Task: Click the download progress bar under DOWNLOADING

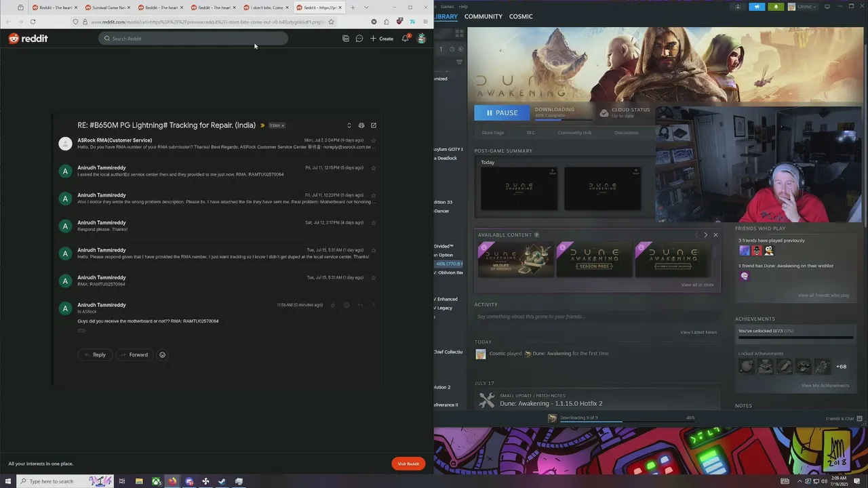Action: tap(563, 119)
